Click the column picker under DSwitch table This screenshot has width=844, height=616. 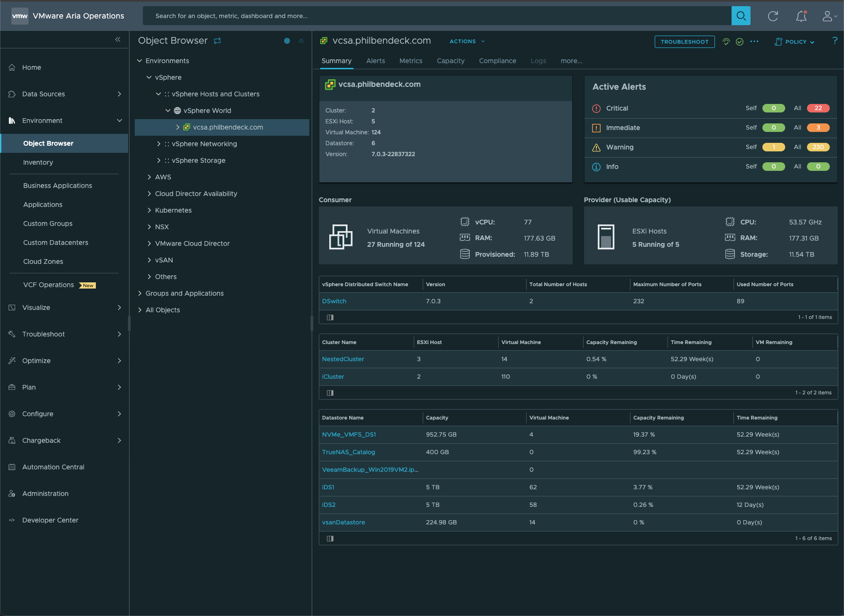pos(330,317)
